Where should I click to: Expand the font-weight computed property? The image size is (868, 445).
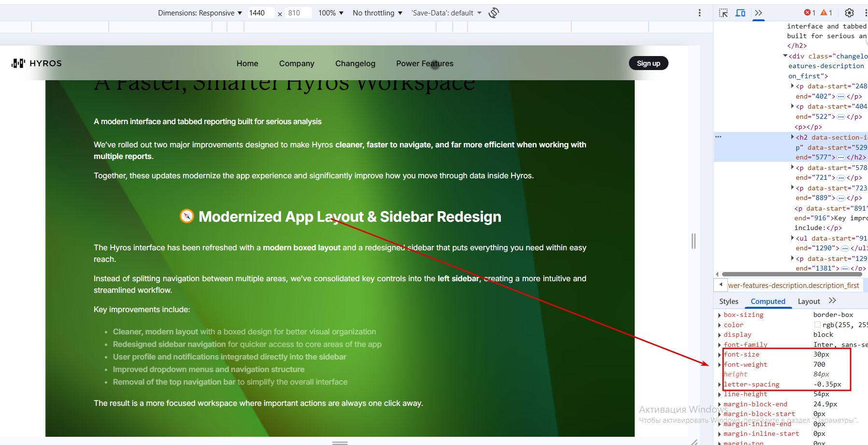(x=720, y=365)
